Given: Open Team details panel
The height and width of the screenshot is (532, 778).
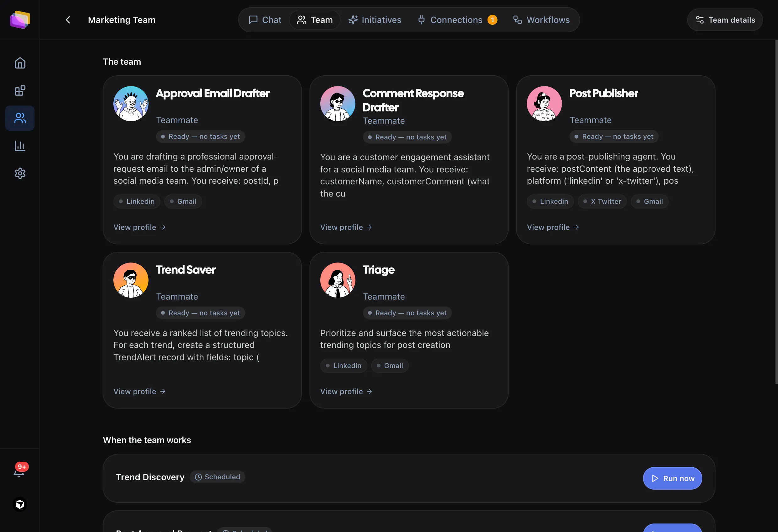Looking at the screenshot, I should pyautogui.click(x=725, y=20).
